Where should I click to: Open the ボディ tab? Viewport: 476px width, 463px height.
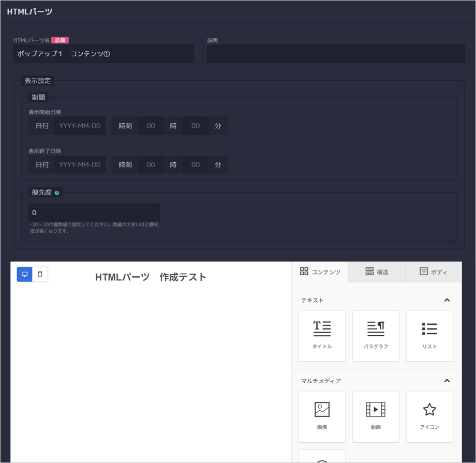[x=434, y=272]
